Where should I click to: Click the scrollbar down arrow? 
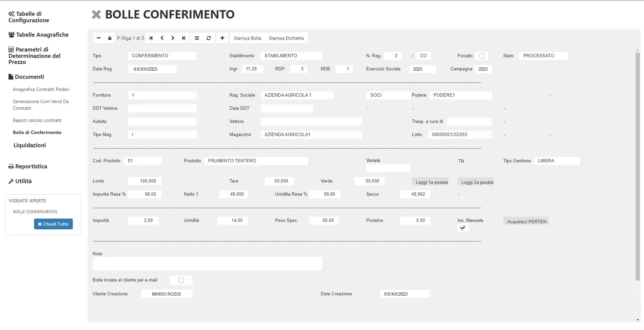(637, 320)
